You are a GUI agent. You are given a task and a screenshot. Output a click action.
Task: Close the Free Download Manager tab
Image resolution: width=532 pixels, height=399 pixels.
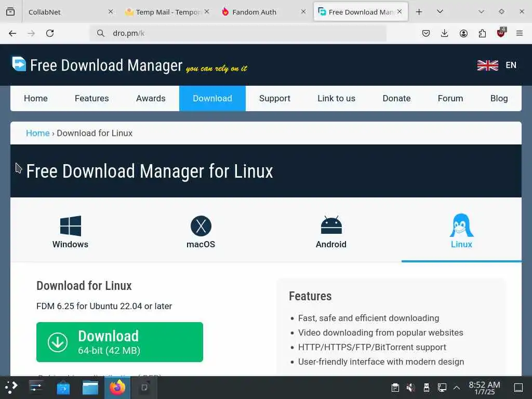tap(400, 11)
